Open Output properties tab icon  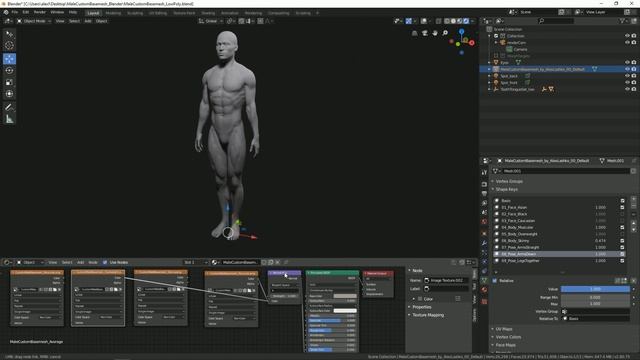pyautogui.click(x=484, y=193)
